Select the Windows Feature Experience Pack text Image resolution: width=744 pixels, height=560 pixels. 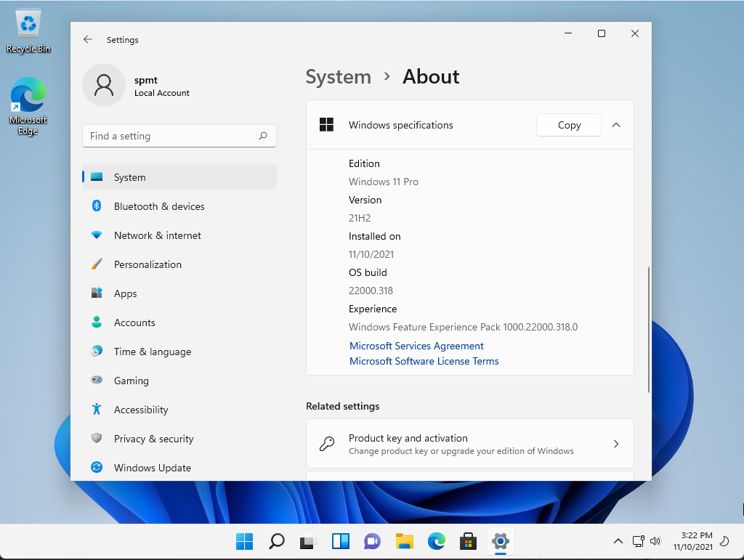point(463,327)
